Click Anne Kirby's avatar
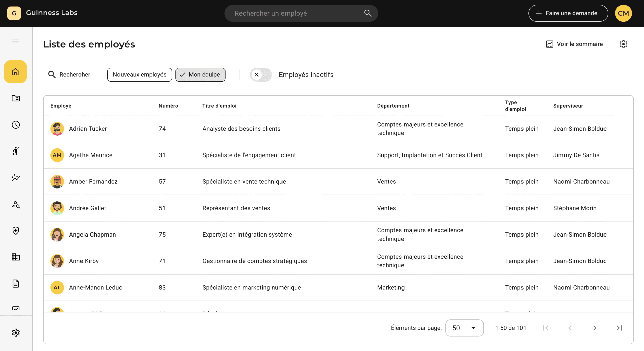The height and width of the screenshot is (351, 644). coord(57,261)
